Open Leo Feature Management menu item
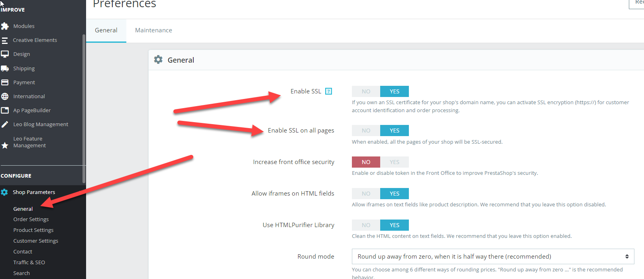 29,142
